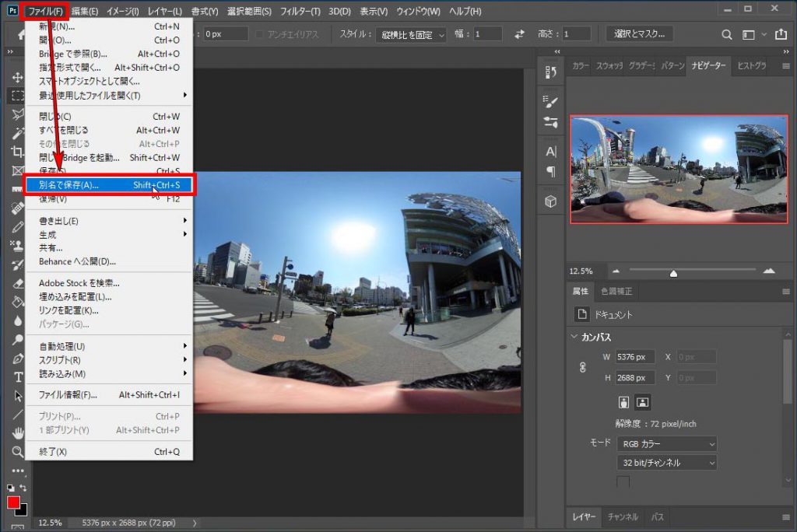Select the Eraser tool

[17, 284]
